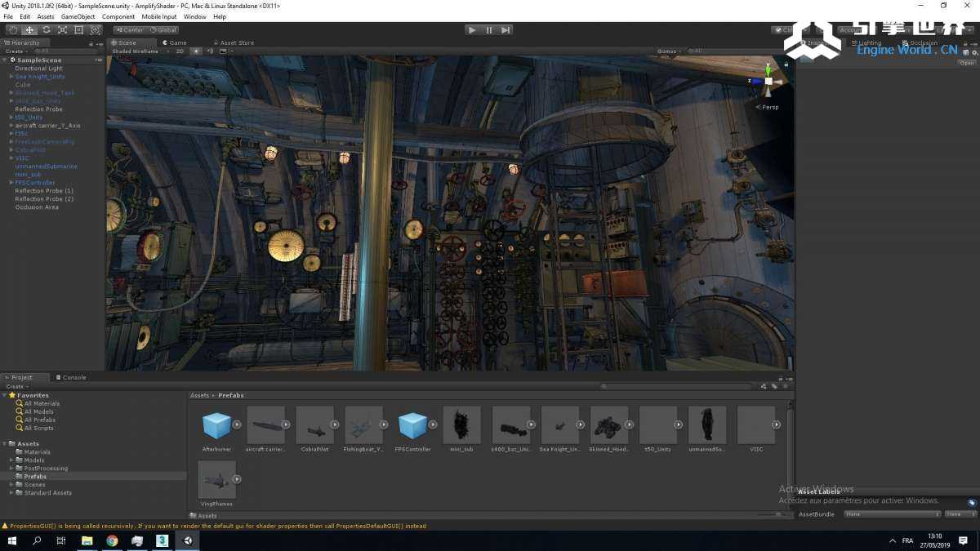The height and width of the screenshot is (551, 980).
Task: Expand FPSController in Hierarchy
Action: click(x=11, y=183)
